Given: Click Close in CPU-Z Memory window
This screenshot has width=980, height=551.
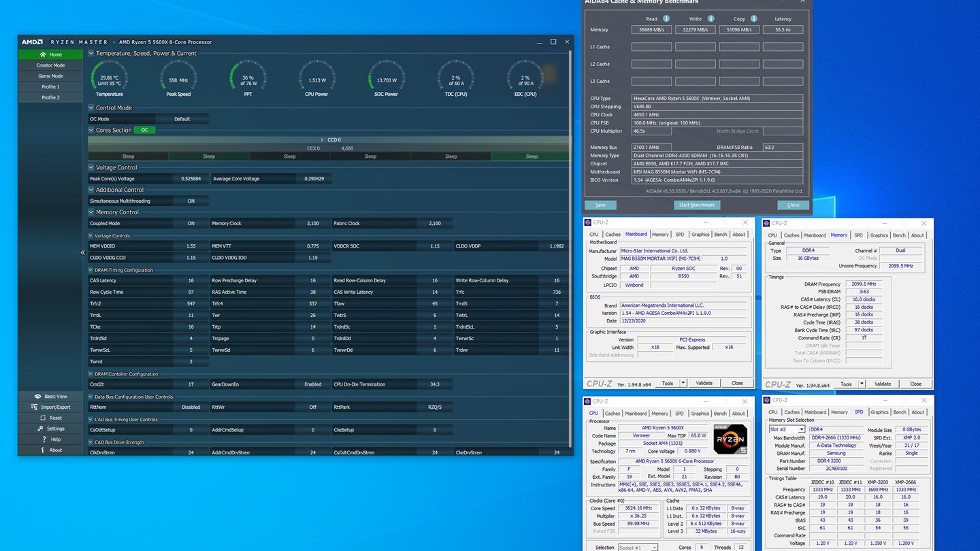Looking at the screenshot, I should pyautogui.click(x=916, y=384).
